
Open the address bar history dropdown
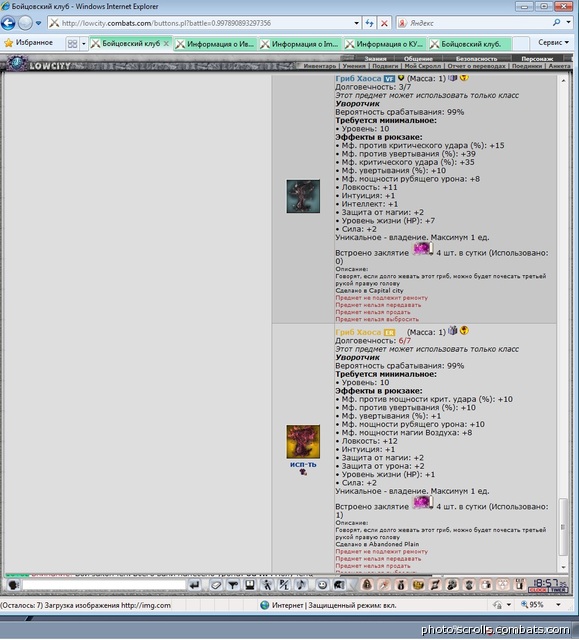pos(356,23)
